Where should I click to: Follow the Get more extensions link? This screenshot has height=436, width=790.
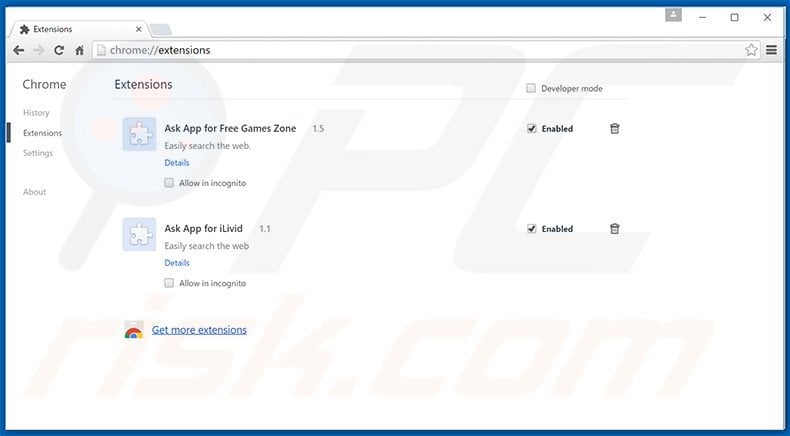(199, 330)
